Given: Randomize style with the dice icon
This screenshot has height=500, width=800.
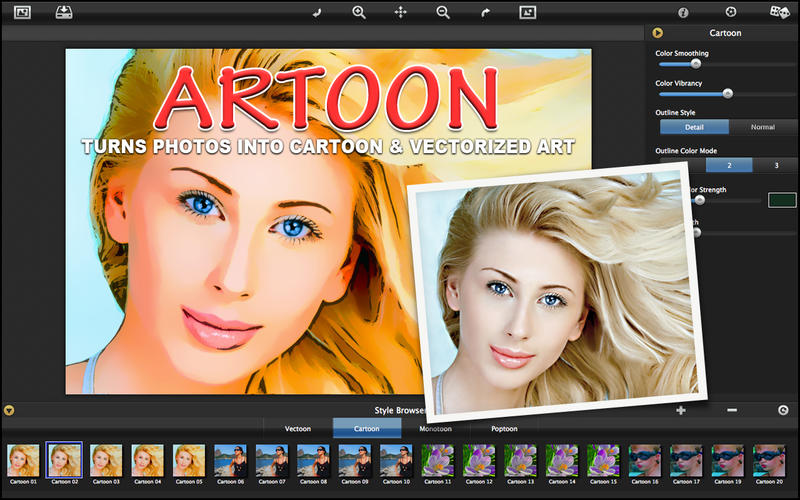Looking at the screenshot, I should [x=780, y=12].
